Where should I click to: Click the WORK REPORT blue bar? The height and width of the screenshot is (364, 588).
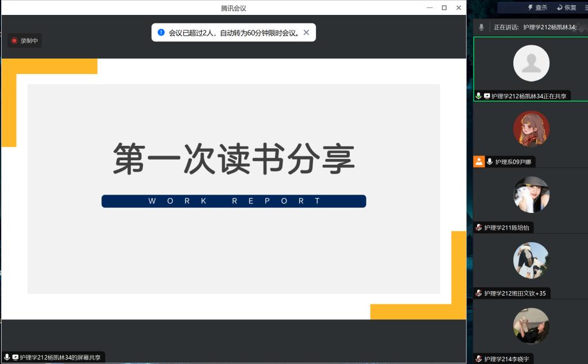coord(234,201)
